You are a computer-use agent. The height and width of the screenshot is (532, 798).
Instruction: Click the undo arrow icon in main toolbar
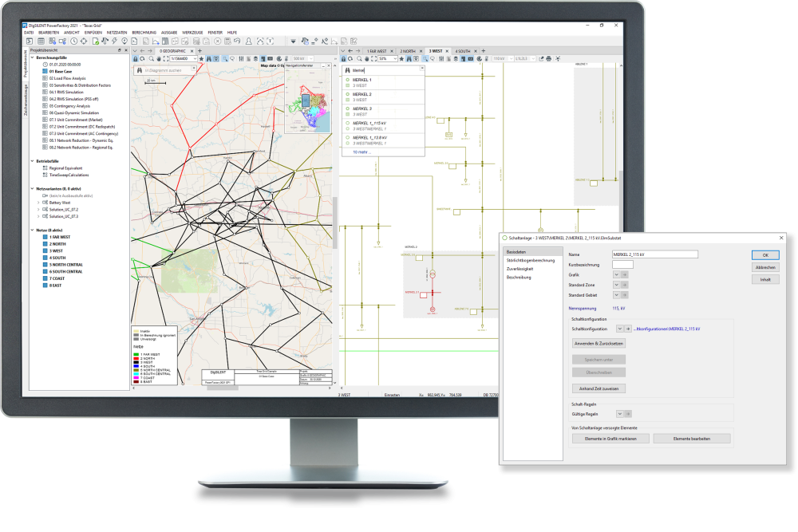click(237, 41)
